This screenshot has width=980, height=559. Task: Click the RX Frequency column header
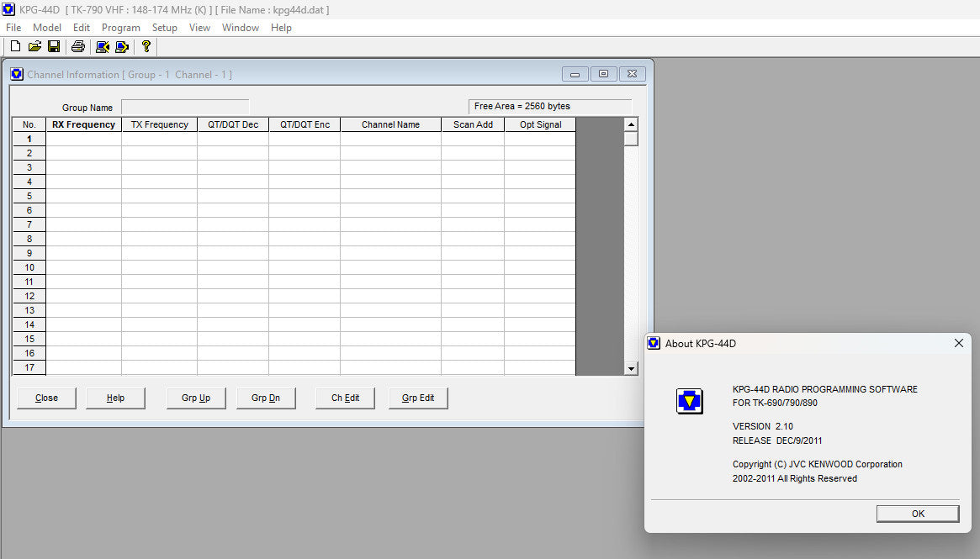point(84,124)
